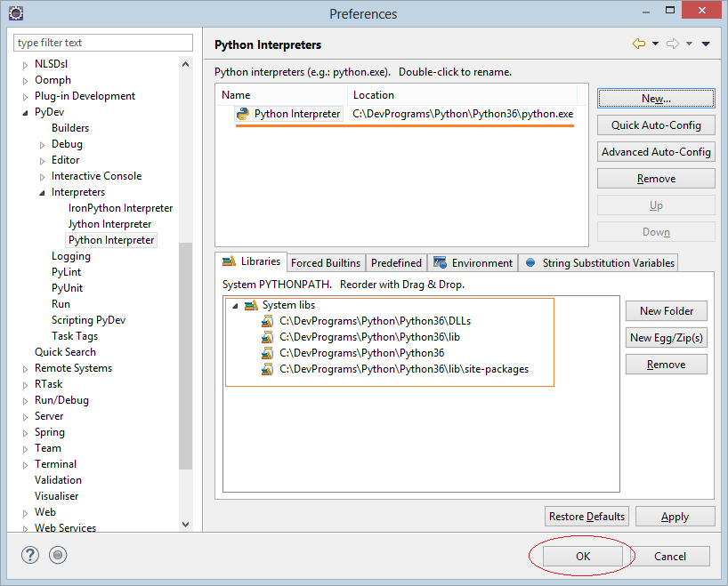Click the New Folder button

point(667,311)
